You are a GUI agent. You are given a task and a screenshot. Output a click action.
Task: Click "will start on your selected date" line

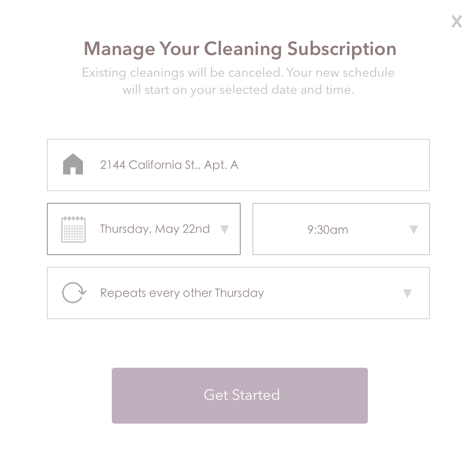pos(238,90)
